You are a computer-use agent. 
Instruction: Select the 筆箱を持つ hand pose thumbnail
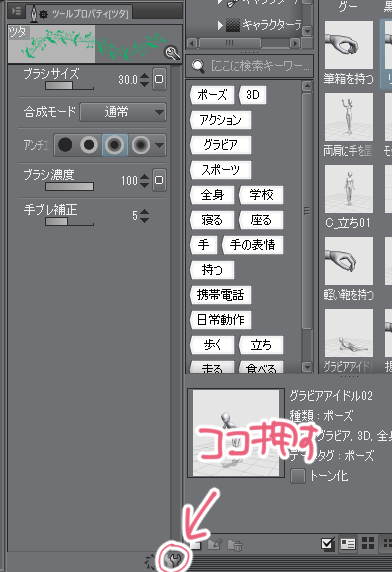(x=349, y=45)
